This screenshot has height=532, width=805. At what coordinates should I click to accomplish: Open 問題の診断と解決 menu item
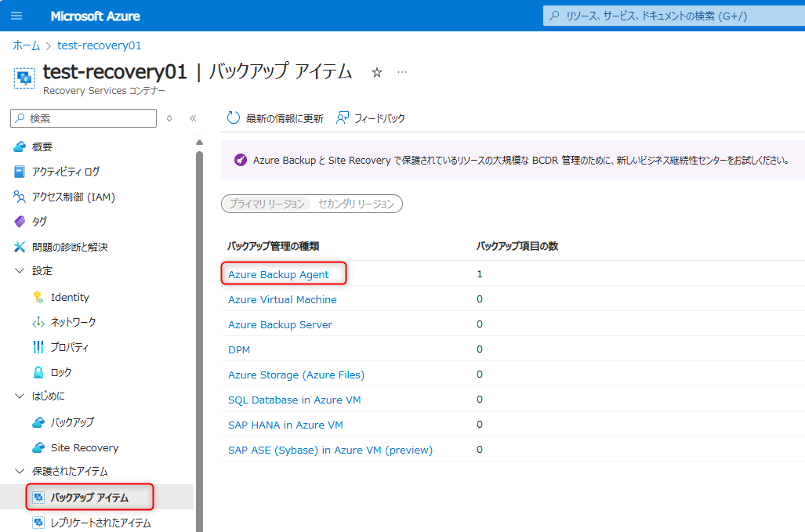point(70,247)
